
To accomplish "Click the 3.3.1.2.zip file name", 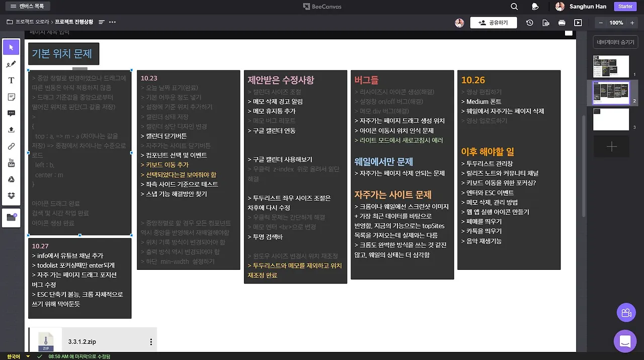I will point(82,342).
